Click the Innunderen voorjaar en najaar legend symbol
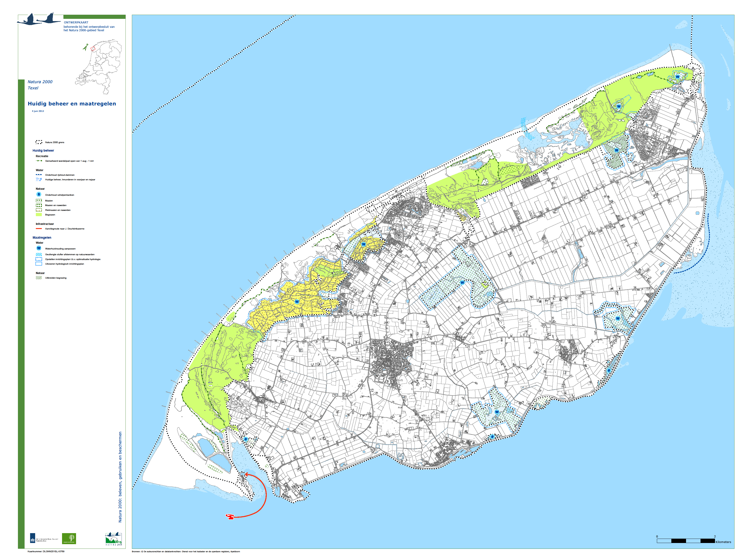 pos(39,179)
